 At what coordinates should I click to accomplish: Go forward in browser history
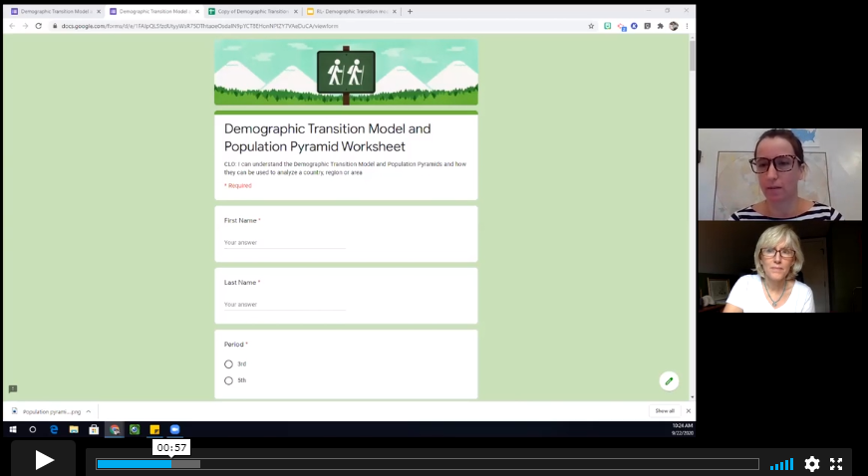click(x=25, y=26)
